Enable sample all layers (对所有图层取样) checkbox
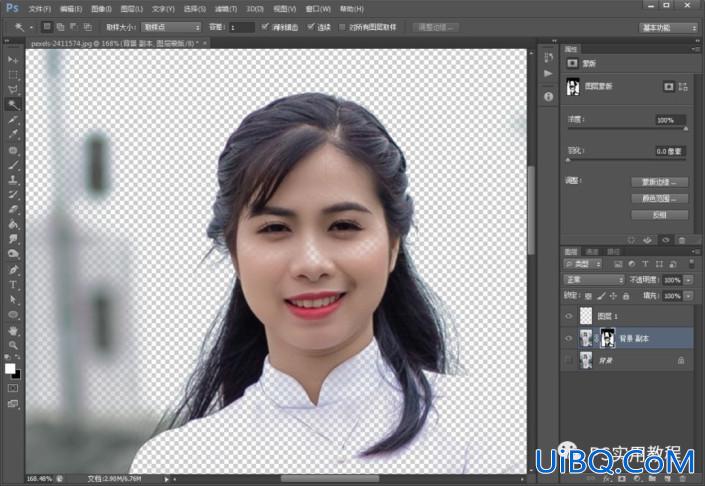705x486 pixels. click(343, 27)
